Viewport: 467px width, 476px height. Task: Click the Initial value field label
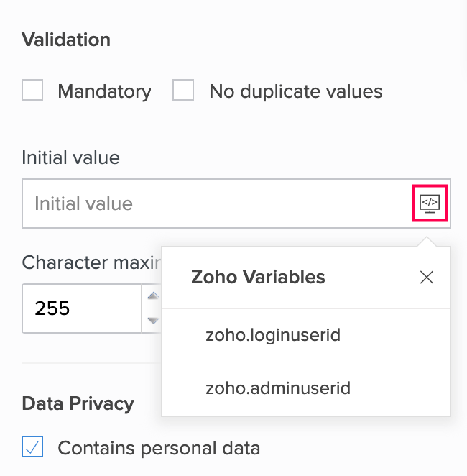coord(70,157)
